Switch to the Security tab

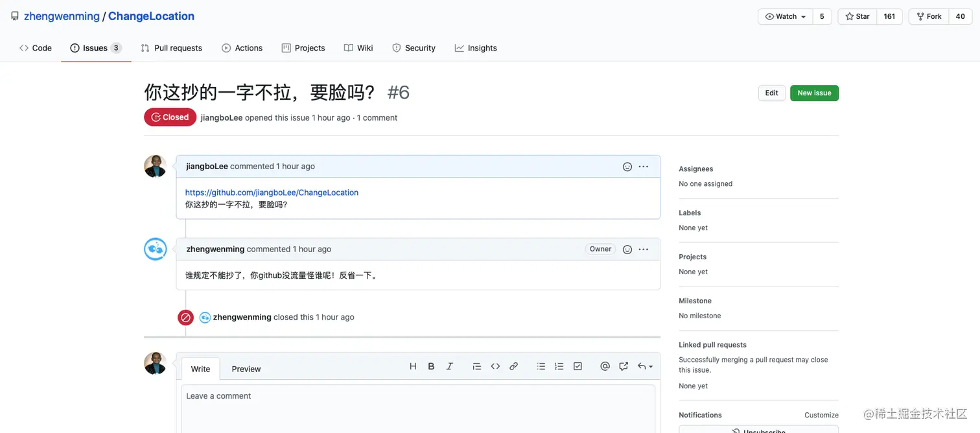414,48
